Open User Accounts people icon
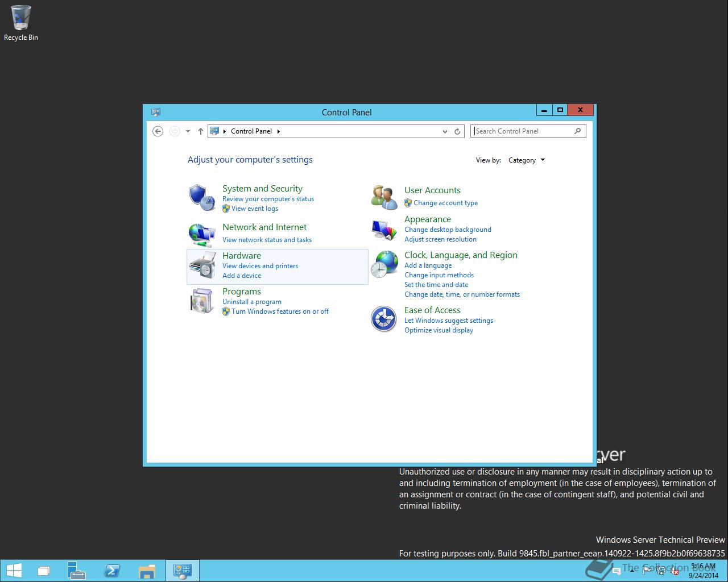Screen dimensions: 728x582 tap(384, 197)
